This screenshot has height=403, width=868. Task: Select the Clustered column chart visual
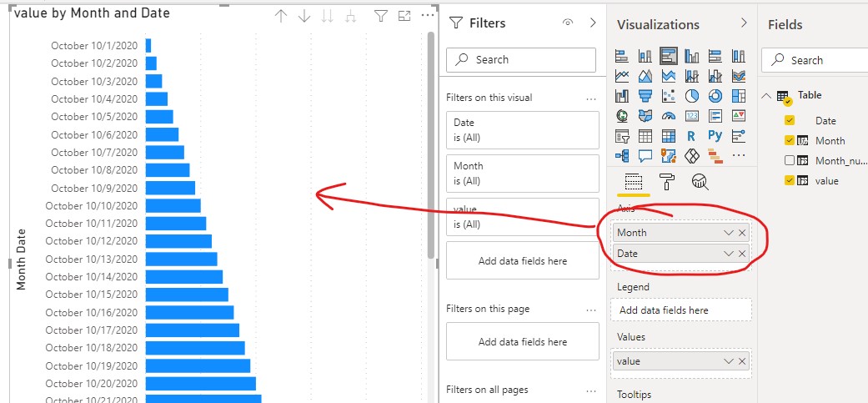tap(692, 56)
